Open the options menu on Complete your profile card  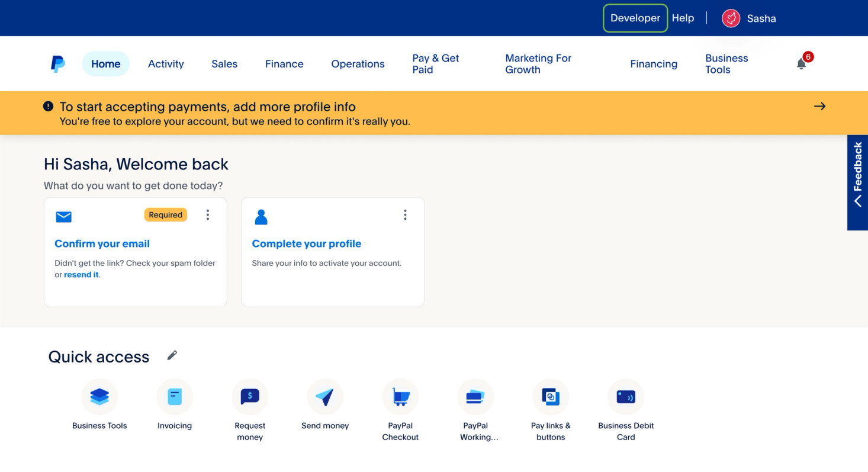[405, 215]
